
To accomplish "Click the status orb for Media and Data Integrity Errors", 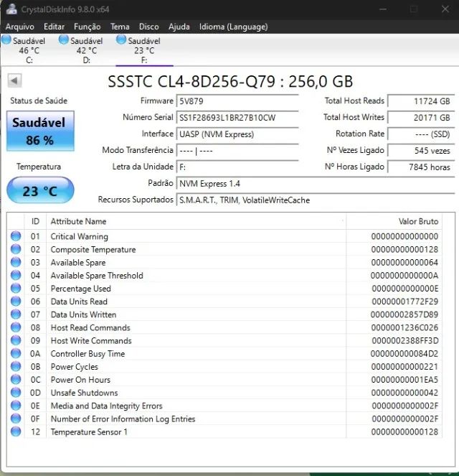I will (x=16, y=406).
